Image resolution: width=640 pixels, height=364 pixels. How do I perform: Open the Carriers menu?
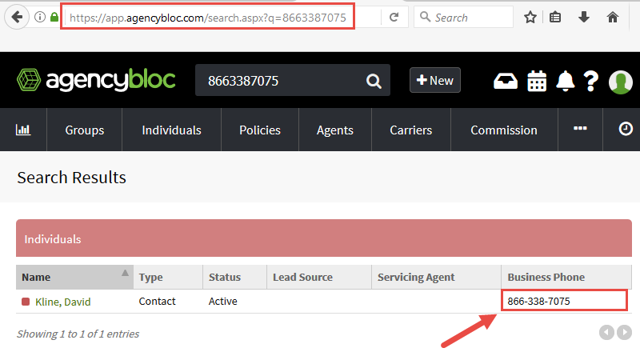pos(411,130)
